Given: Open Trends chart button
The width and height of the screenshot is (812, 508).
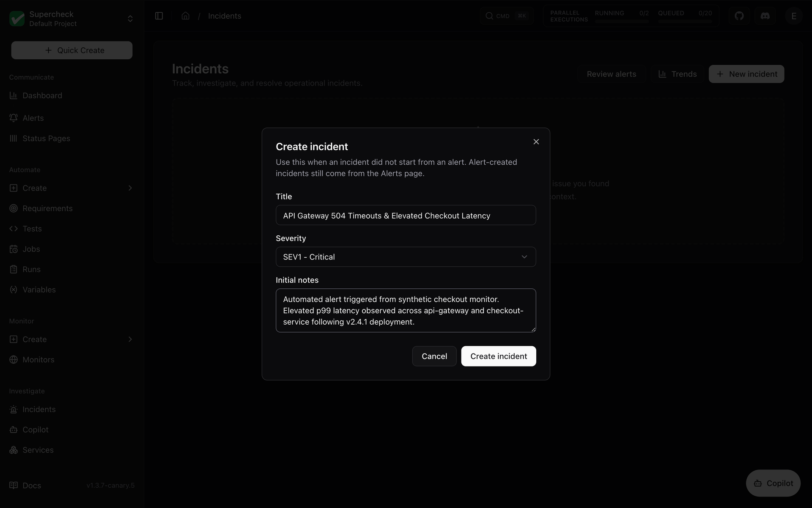Looking at the screenshot, I should coord(677,74).
